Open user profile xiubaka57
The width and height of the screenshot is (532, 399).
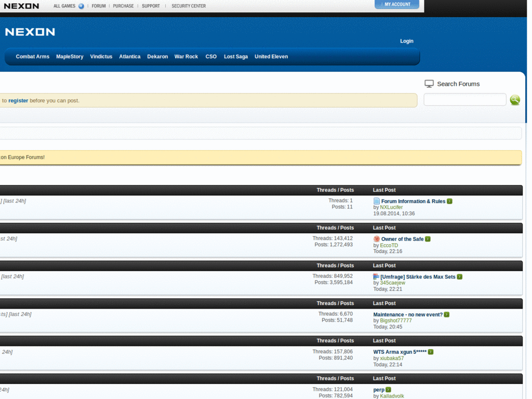click(392, 358)
